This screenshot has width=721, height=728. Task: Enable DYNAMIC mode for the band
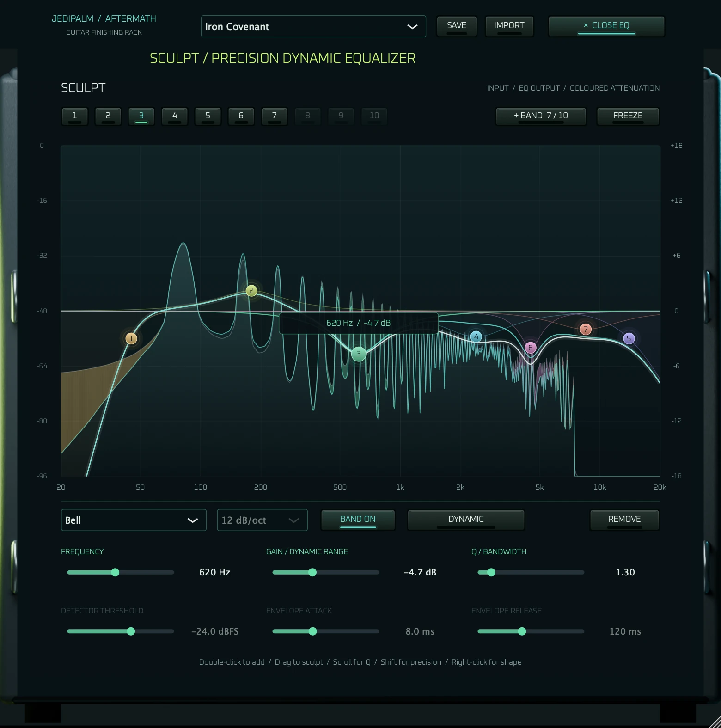(x=466, y=520)
